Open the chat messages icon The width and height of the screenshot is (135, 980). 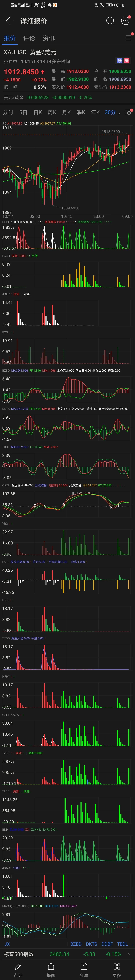[x=125, y=21]
